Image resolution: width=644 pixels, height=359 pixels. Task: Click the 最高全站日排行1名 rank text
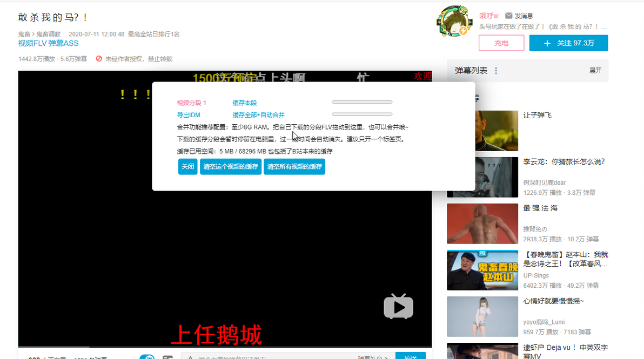(153, 34)
